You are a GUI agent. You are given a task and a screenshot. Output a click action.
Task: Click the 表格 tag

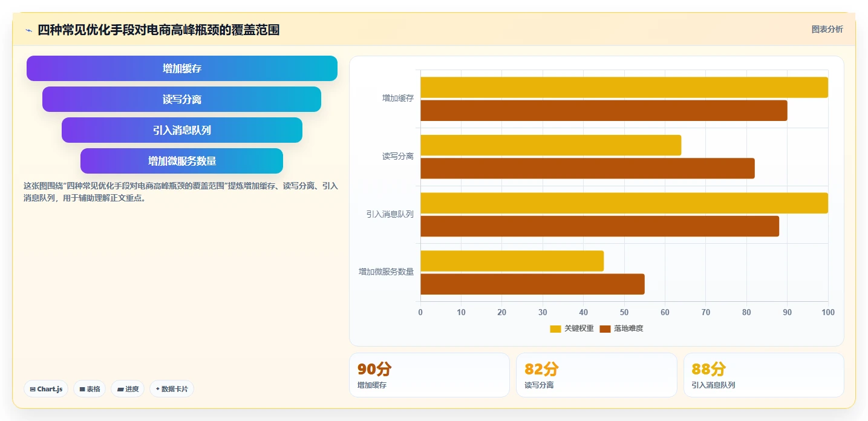tap(90, 389)
